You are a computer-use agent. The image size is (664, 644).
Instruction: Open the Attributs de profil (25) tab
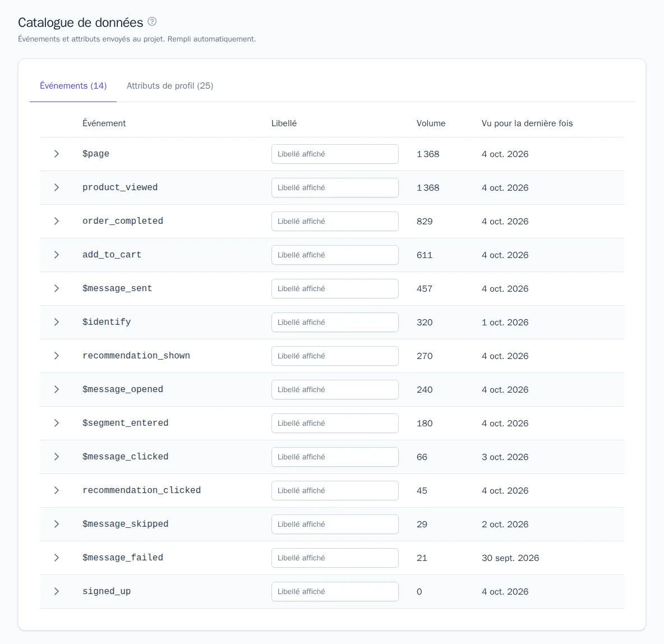(x=170, y=86)
